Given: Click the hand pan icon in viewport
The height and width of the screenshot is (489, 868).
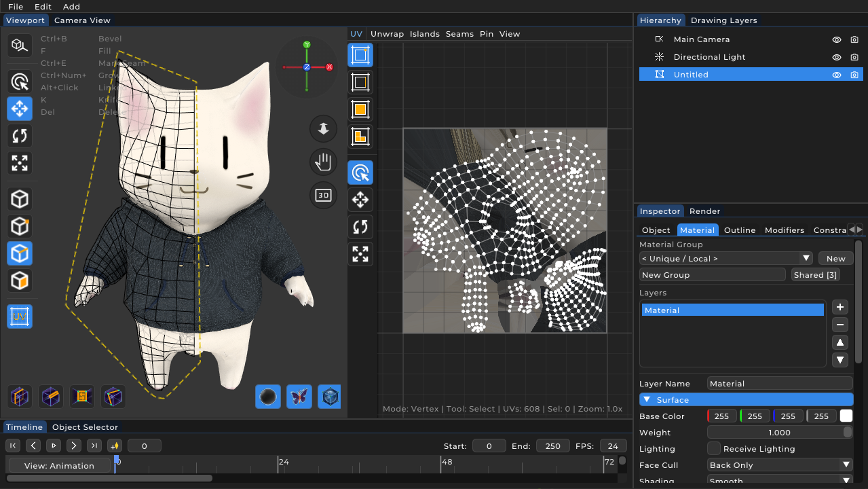Looking at the screenshot, I should (x=324, y=162).
